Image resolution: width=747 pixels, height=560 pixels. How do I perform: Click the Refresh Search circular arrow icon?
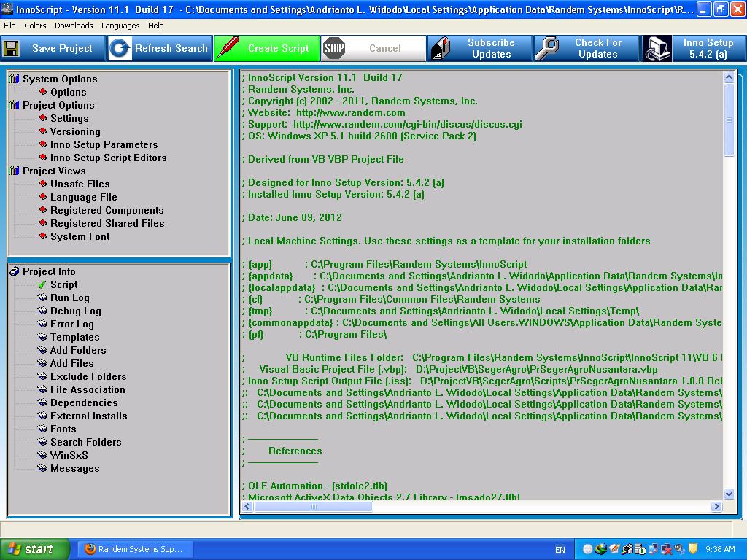120,49
